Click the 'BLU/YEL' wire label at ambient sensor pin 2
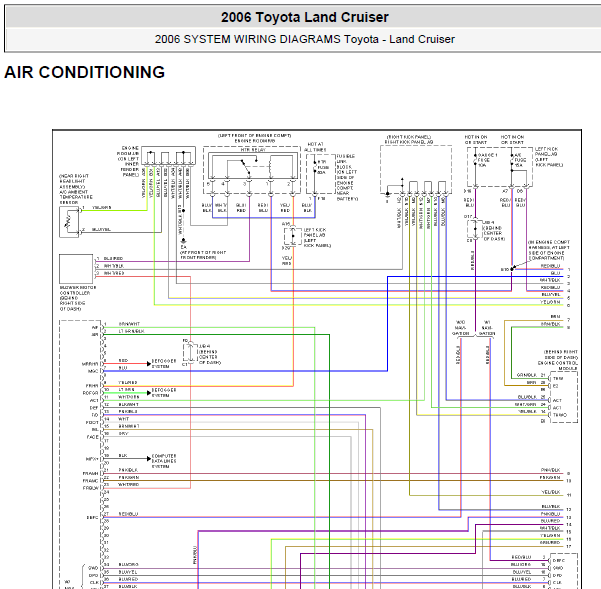 (x=101, y=230)
